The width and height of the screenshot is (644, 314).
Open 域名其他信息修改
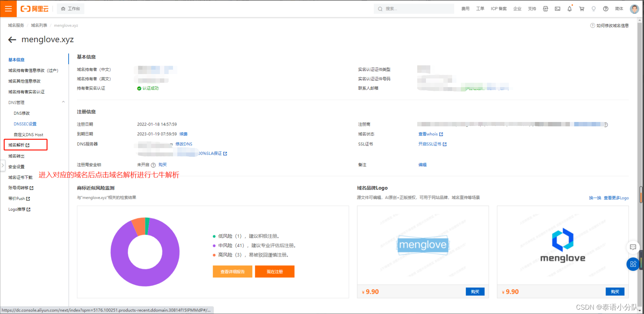24,81
